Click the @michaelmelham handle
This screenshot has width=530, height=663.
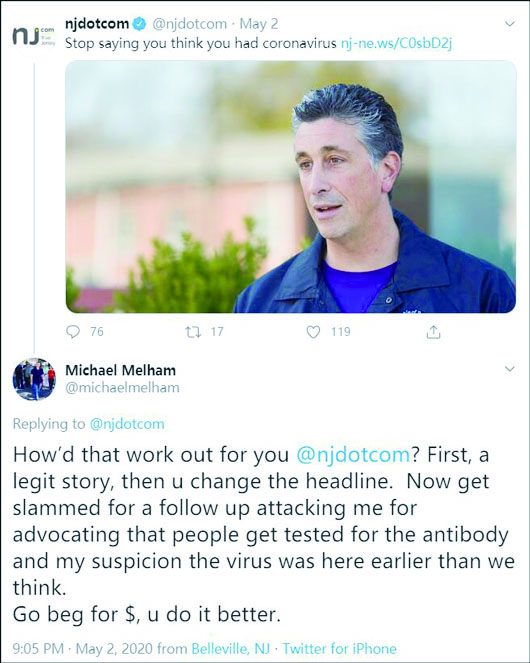(x=122, y=388)
